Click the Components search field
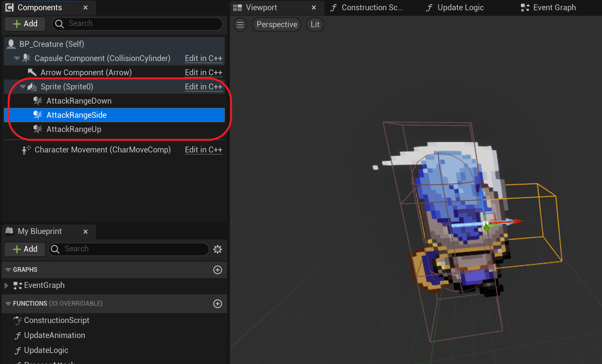The image size is (602, 364). click(x=137, y=24)
